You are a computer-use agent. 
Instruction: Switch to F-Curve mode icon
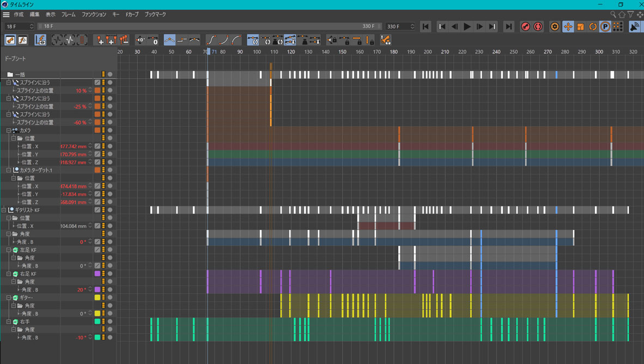pyautogui.click(x=22, y=40)
